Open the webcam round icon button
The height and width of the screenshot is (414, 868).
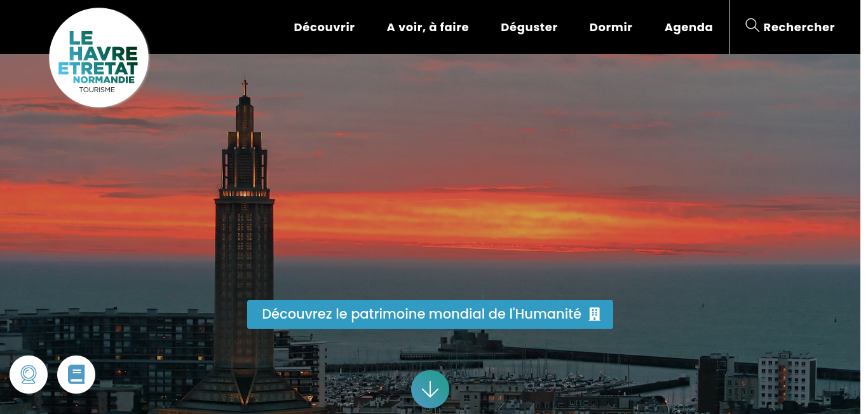pyautogui.click(x=29, y=375)
